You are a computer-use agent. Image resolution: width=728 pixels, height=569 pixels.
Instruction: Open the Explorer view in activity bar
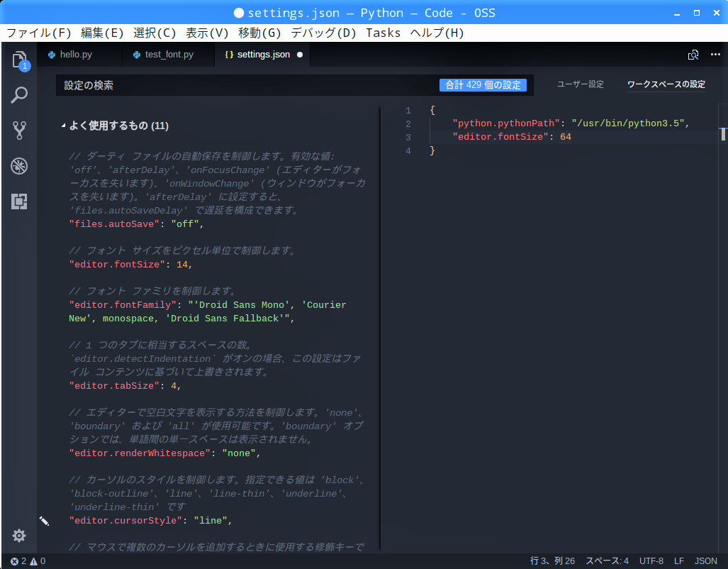(x=19, y=60)
